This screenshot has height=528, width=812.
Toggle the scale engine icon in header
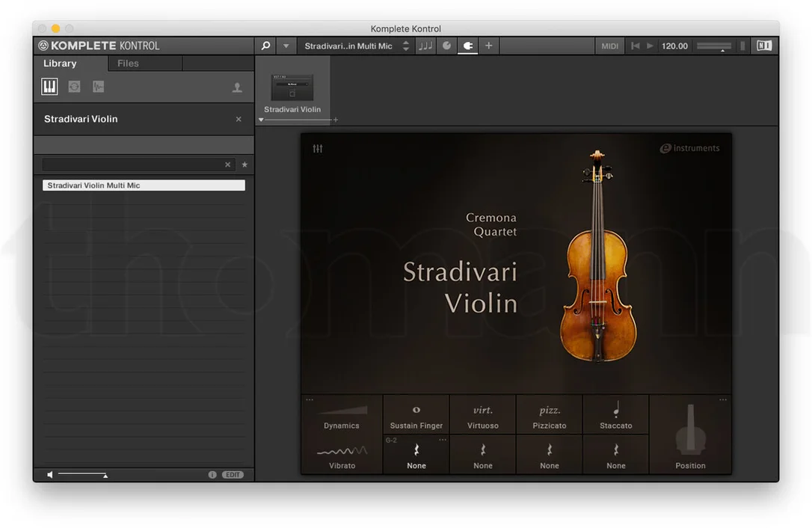446,46
